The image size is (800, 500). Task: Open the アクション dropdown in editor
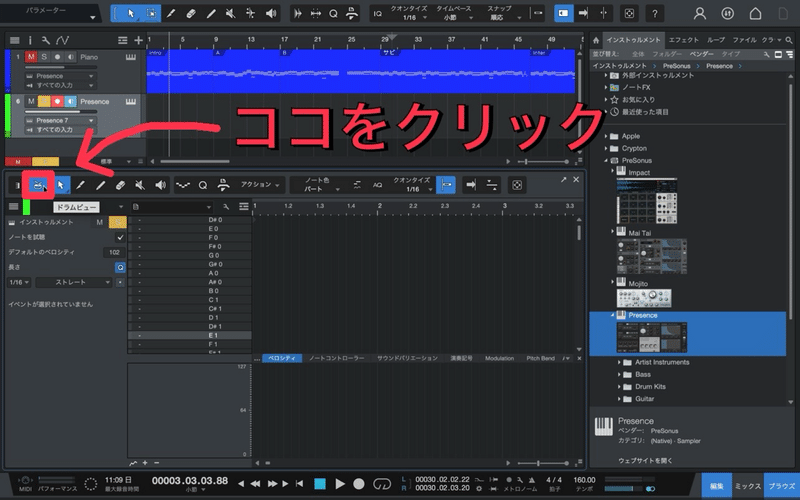pos(260,185)
